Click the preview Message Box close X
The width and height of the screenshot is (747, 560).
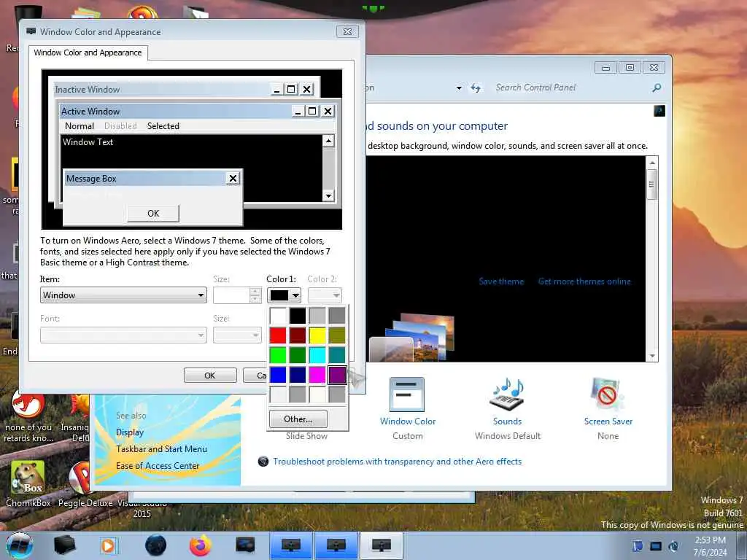click(x=233, y=179)
